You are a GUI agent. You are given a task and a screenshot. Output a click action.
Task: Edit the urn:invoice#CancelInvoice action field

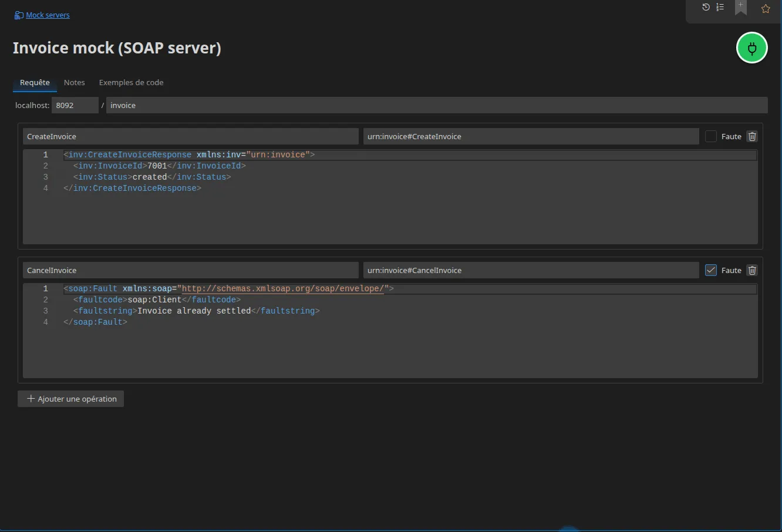click(x=531, y=270)
